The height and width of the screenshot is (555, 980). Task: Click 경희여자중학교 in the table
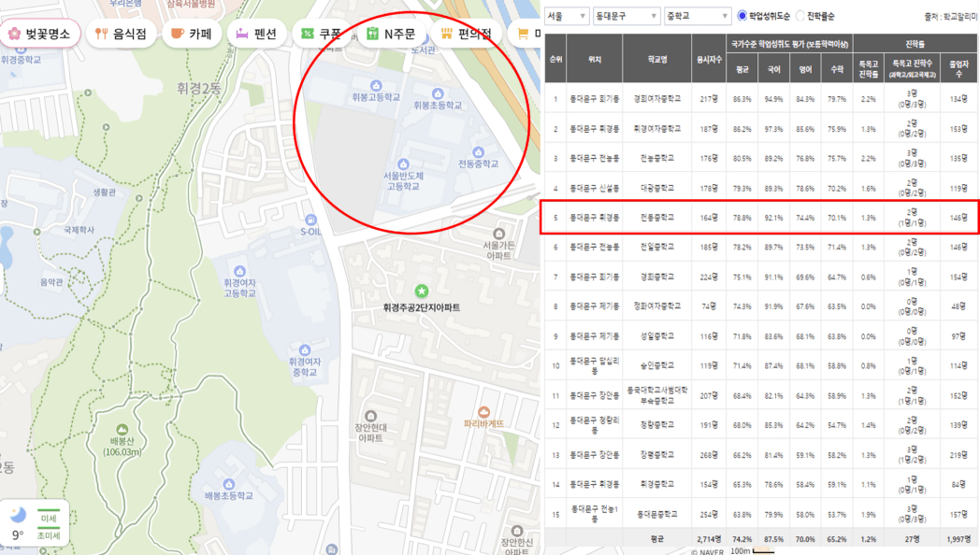656,99
